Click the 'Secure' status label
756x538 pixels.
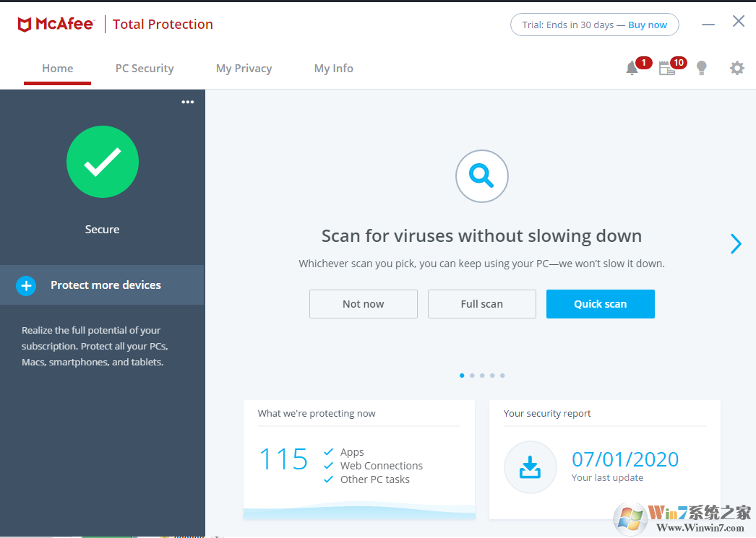102,229
